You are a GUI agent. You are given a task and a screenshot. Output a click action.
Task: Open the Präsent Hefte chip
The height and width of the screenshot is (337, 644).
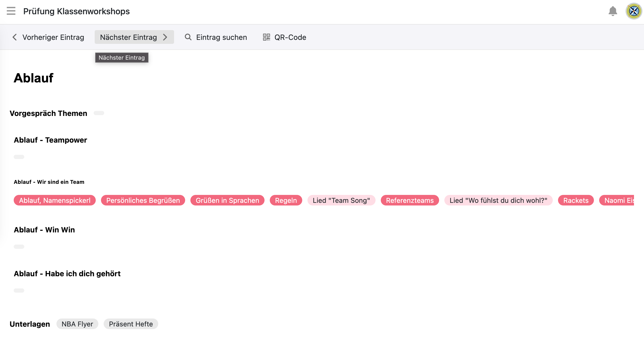131,324
